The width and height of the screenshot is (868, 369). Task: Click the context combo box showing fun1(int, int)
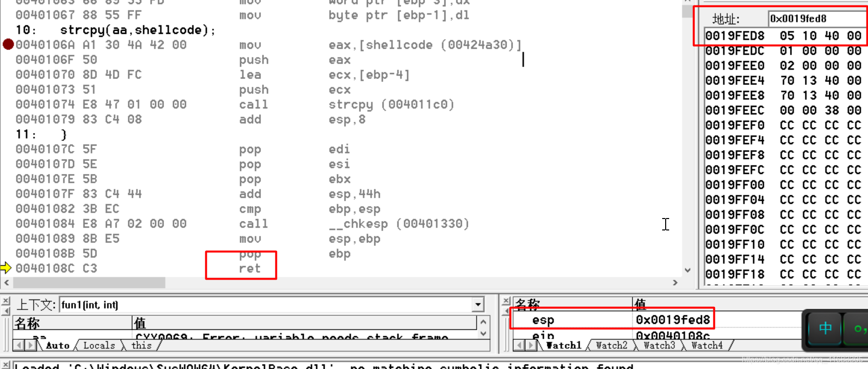tap(271, 304)
